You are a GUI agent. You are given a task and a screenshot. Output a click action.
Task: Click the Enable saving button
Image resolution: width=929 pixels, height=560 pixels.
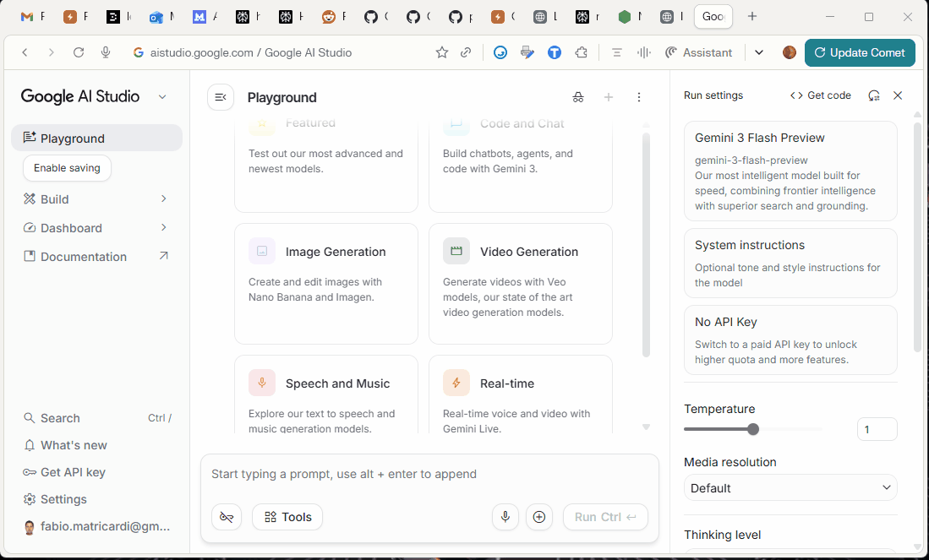[67, 168]
